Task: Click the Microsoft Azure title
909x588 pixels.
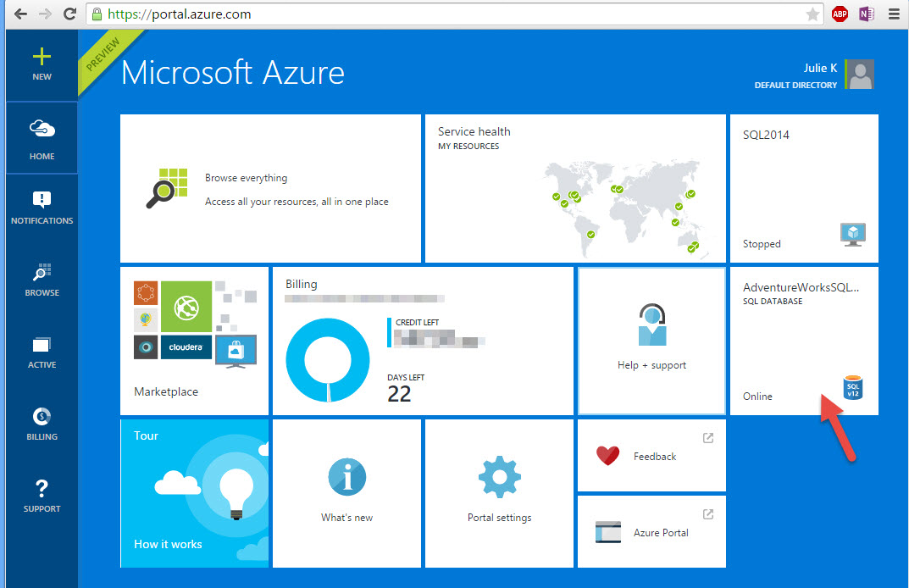Action: tap(232, 73)
